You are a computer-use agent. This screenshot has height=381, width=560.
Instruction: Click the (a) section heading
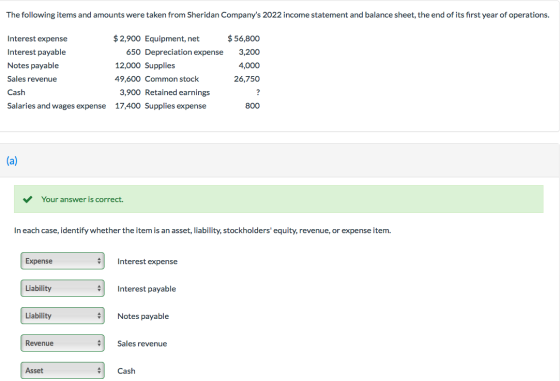[12, 161]
